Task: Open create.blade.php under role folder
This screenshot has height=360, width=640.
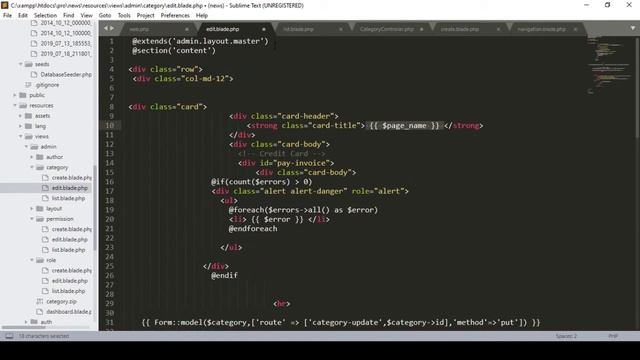Action: pos(71,271)
